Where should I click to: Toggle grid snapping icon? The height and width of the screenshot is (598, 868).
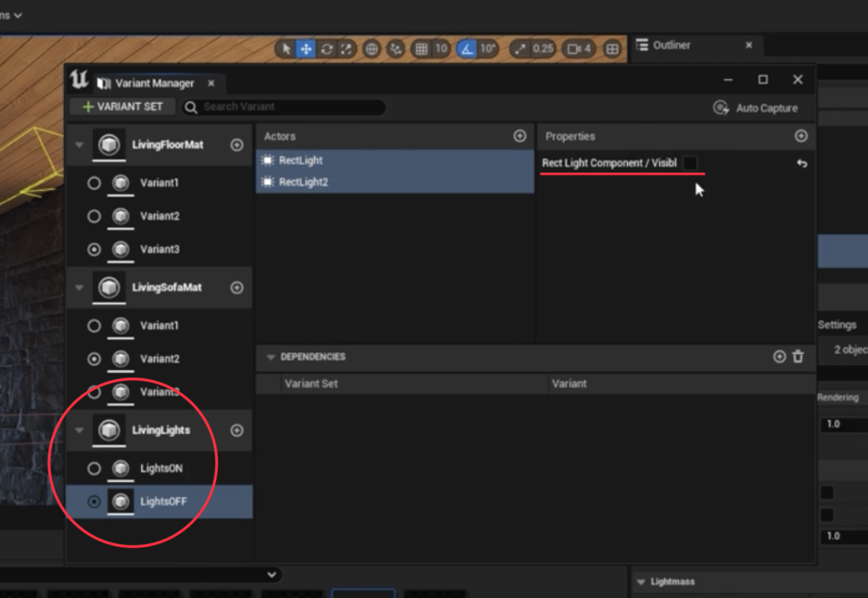[421, 49]
